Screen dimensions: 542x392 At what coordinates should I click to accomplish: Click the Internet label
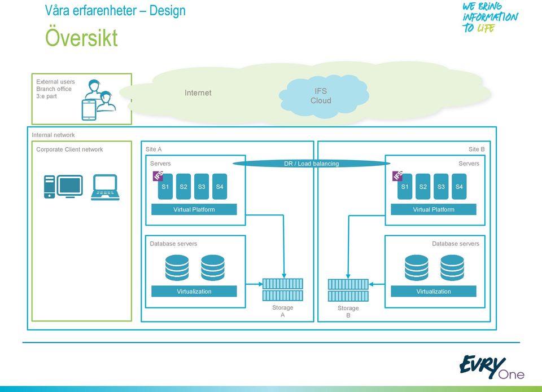pos(198,93)
